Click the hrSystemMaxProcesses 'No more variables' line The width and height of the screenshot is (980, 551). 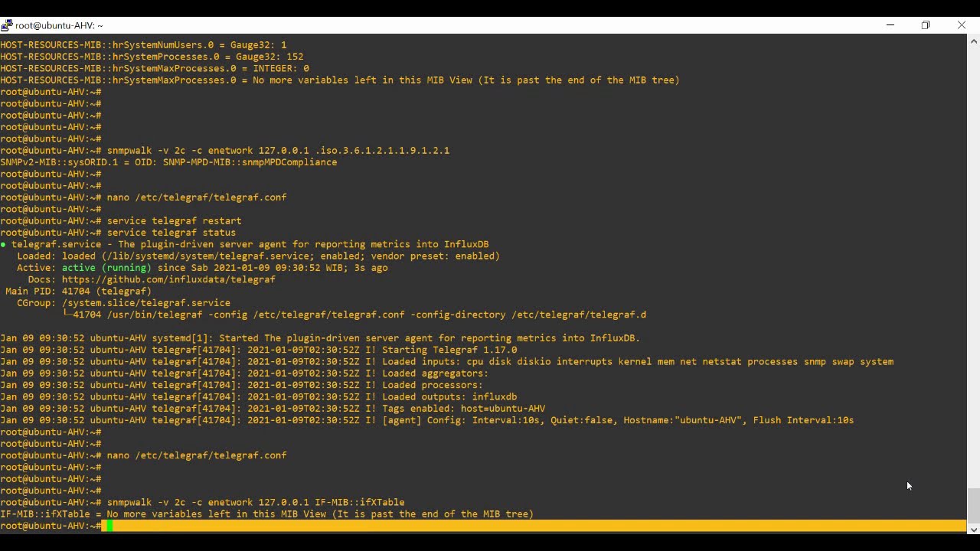point(340,80)
